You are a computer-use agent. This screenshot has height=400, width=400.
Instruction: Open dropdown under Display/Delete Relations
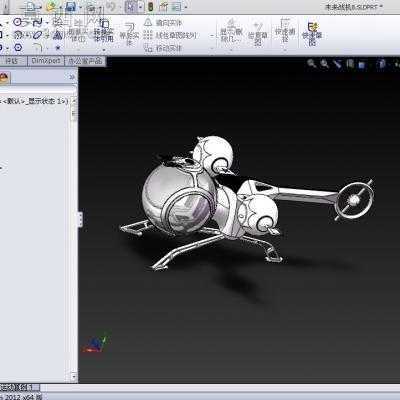[x=231, y=50]
